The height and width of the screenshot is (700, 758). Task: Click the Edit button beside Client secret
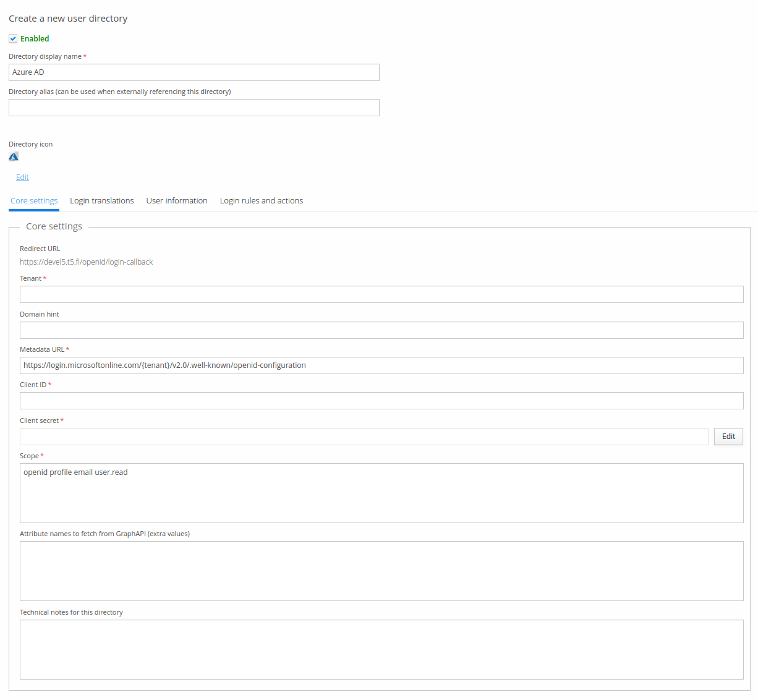click(728, 436)
